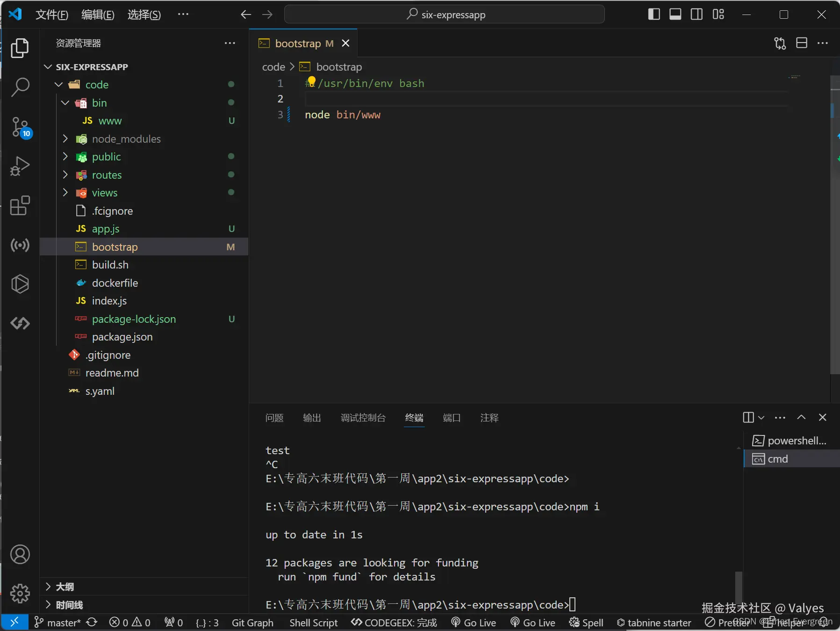Click the master branch indicator in status bar
840x631 pixels.
[x=57, y=623]
